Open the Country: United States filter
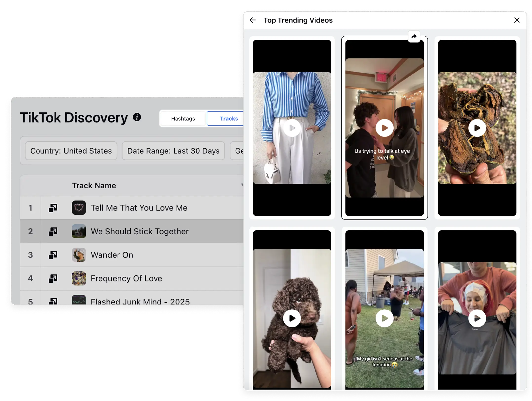The height and width of the screenshot is (401, 532). [x=71, y=151]
